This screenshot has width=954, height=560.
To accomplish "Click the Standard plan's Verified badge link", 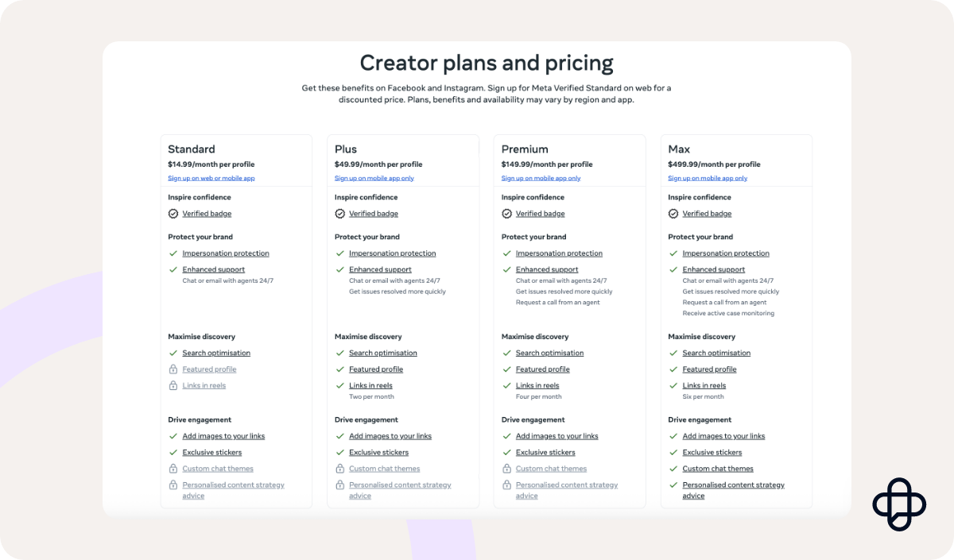I will [x=207, y=214].
